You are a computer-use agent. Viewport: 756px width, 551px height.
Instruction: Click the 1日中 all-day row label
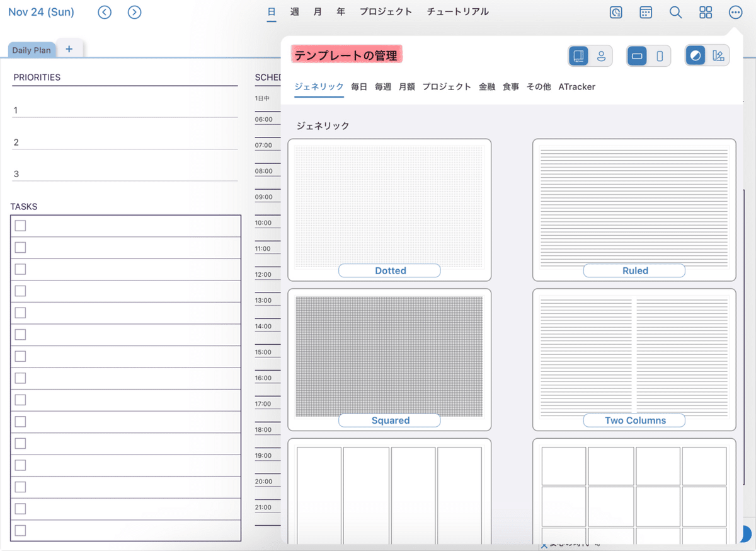(262, 98)
